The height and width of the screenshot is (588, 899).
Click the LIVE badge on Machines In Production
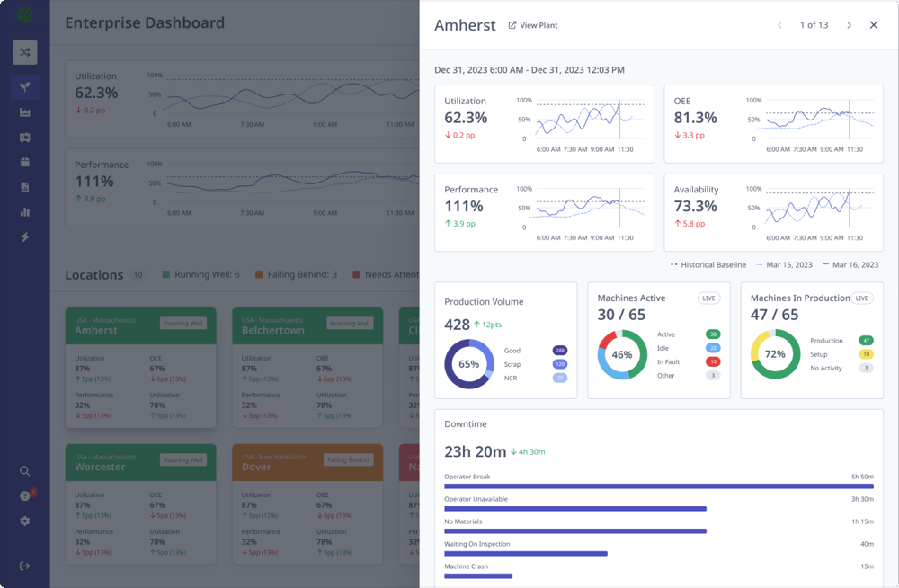[x=862, y=298]
